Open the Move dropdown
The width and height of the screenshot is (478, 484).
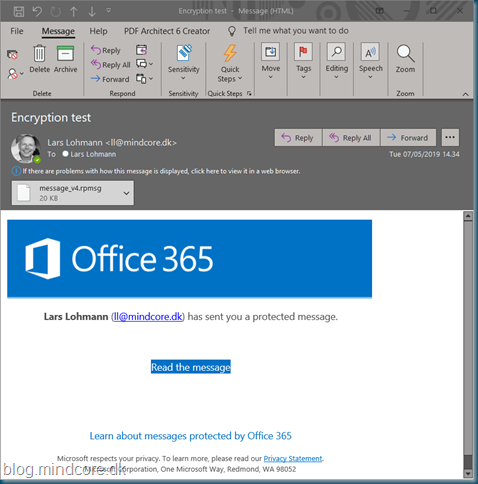(270, 62)
